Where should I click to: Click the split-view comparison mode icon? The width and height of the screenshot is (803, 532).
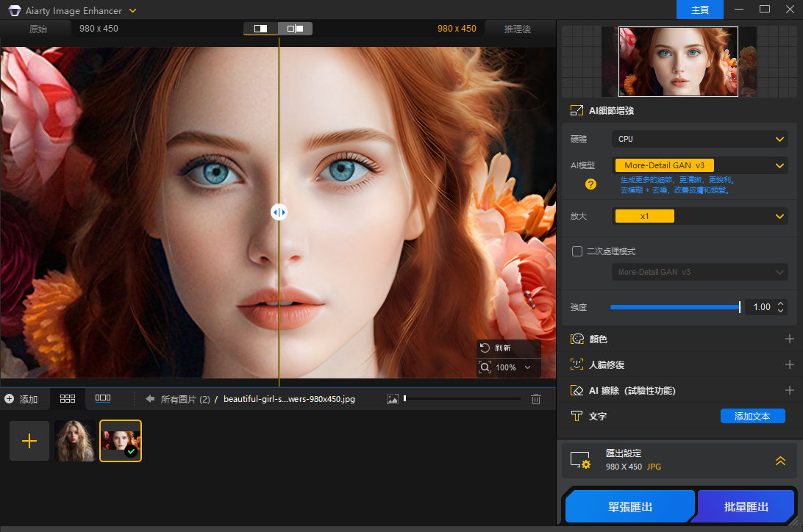pyautogui.click(x=260, y=29)
